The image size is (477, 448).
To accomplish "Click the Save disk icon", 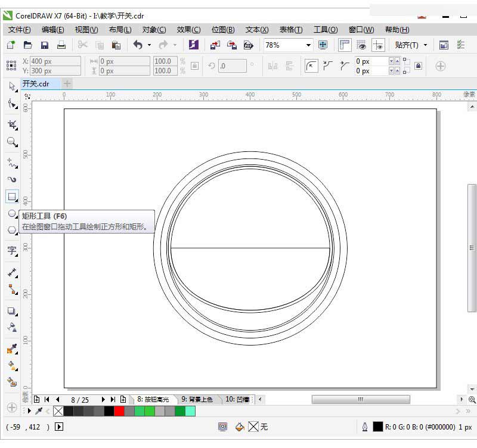I will click(44, 45).
